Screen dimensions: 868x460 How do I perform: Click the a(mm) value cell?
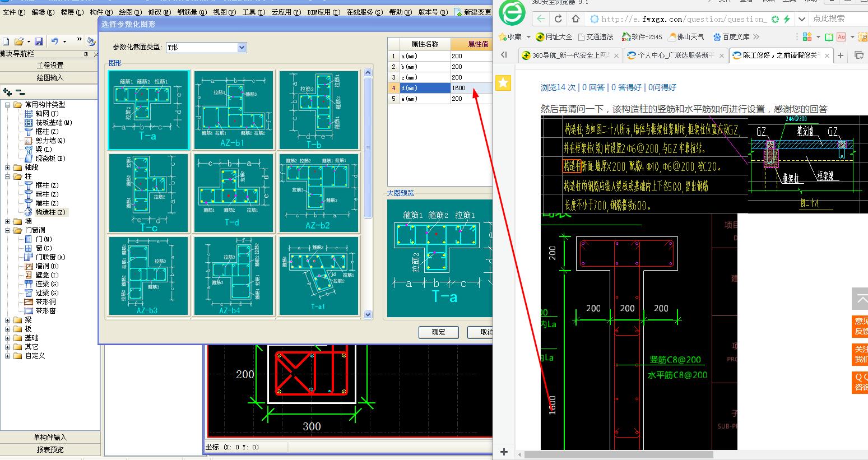(471, 56)
